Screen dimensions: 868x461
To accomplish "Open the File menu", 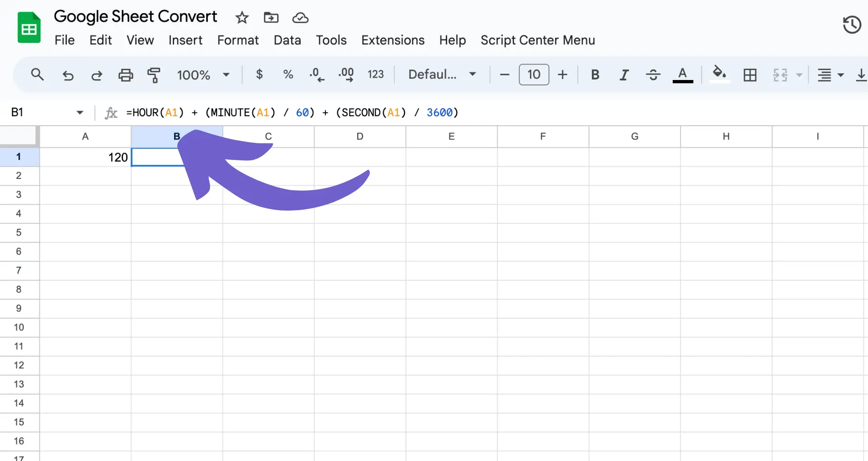I will pos(64,40).
